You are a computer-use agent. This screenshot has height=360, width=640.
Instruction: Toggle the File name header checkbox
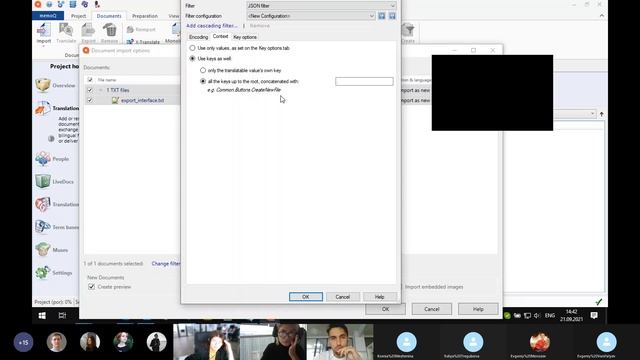click(90, 80)
